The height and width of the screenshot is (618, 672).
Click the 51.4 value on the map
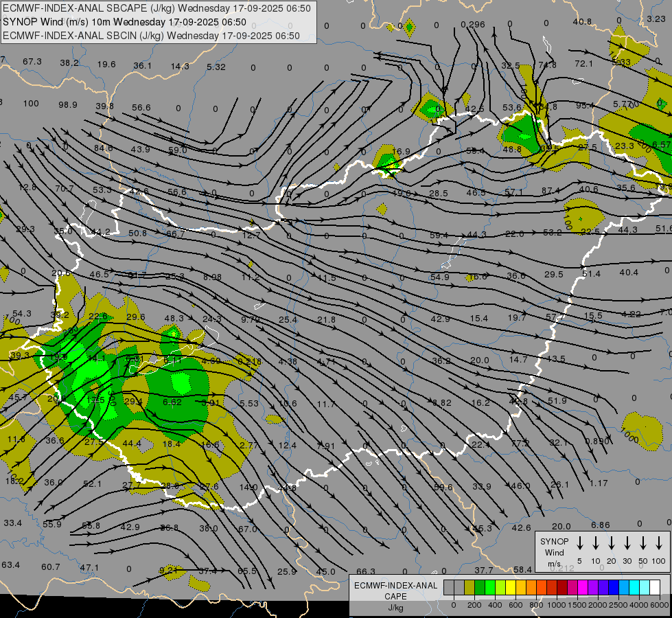pyautogui.click(x=592, y=273)
